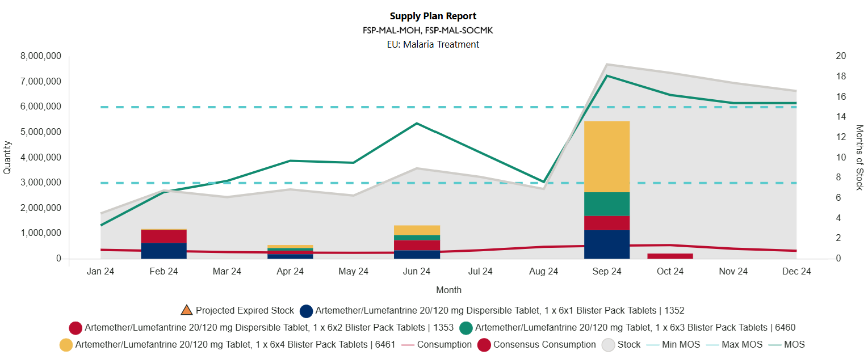Viewport: 868px width, 355px height.
Task: Toggle green MOS legend line marker
Action: coord(775,345)
